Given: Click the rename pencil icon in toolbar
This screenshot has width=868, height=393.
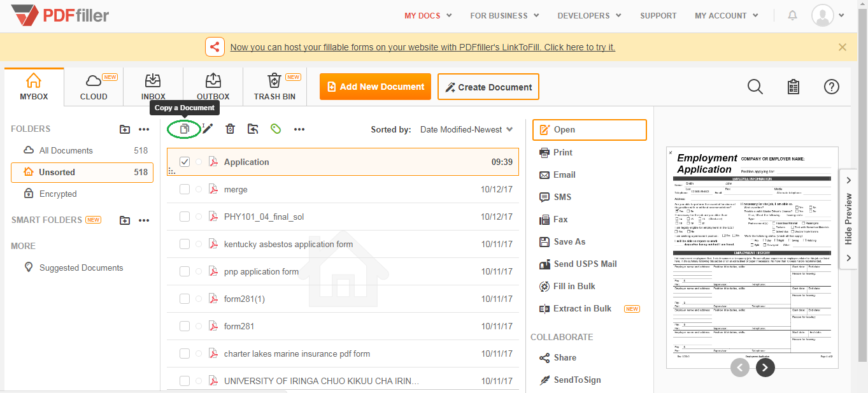Looking at the screenshot, I should 208,129.
